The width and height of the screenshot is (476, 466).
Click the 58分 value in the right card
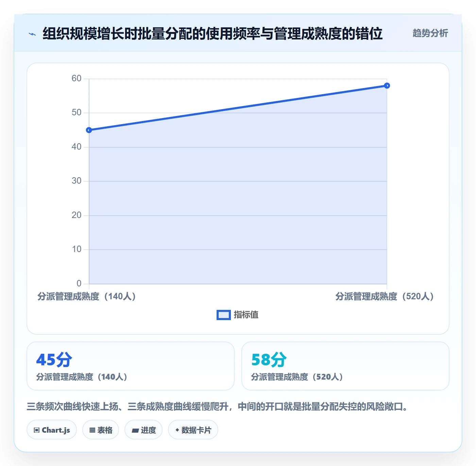(269, 360)
